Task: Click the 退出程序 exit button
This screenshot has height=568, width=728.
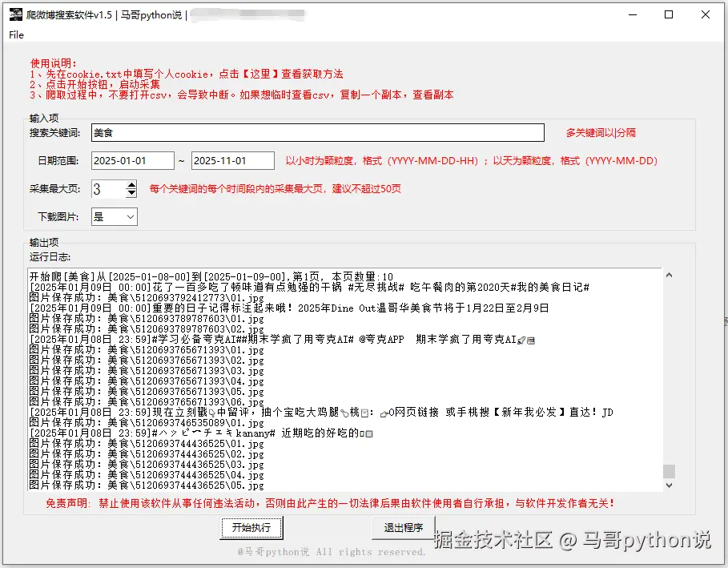Action: [x=403, y=529]
